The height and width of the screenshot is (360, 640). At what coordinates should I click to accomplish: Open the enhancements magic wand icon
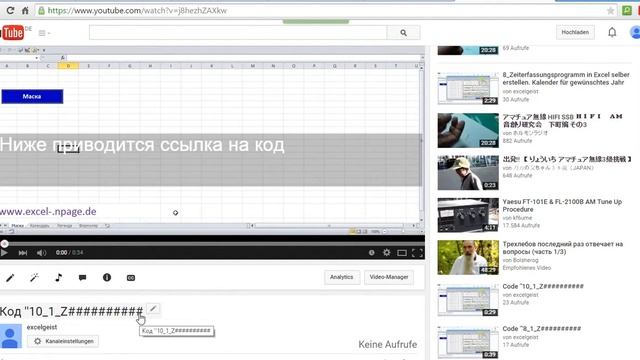click(x=34, y=278)
